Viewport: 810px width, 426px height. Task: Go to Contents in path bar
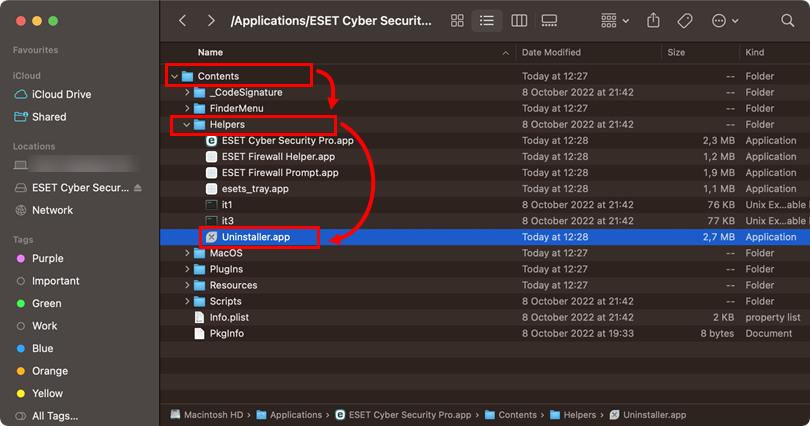[511, 415]
